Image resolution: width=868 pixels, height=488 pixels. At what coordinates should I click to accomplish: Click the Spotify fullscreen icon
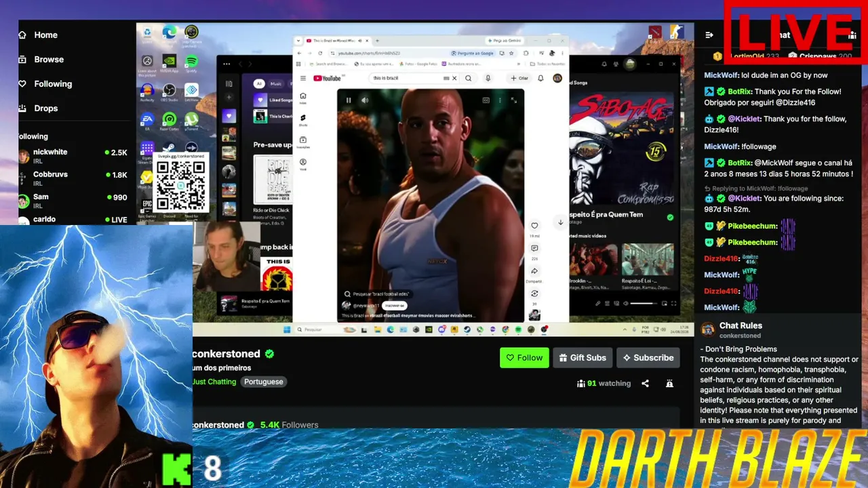pyautogui.click(x=674, y=304)
